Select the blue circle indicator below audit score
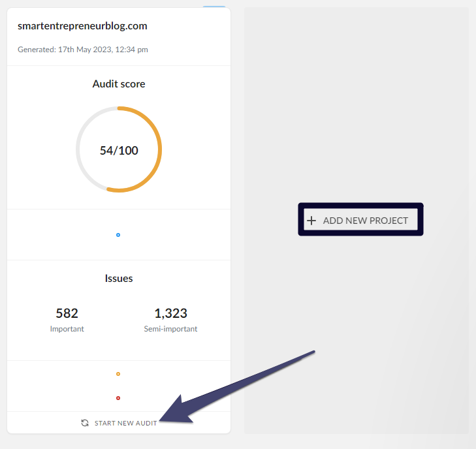 coord(118,235)
